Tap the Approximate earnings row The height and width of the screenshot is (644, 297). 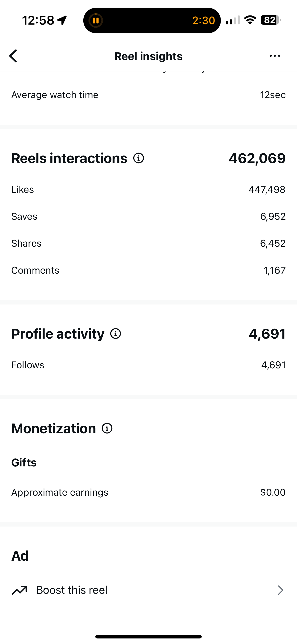pyautogui.click(x=148, y=492)
